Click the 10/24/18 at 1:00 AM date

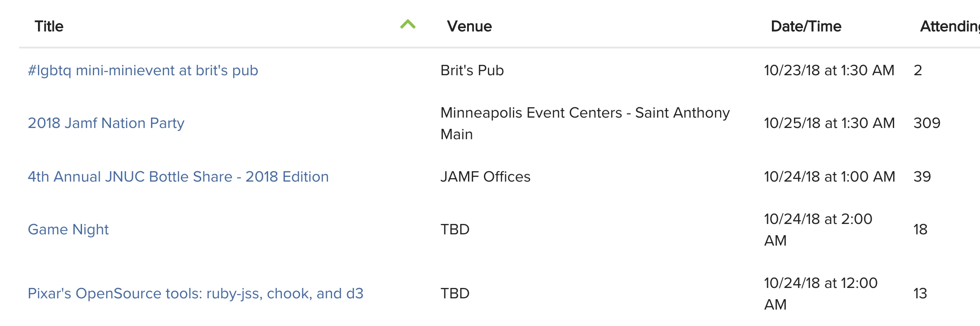[x=829, y=176]
